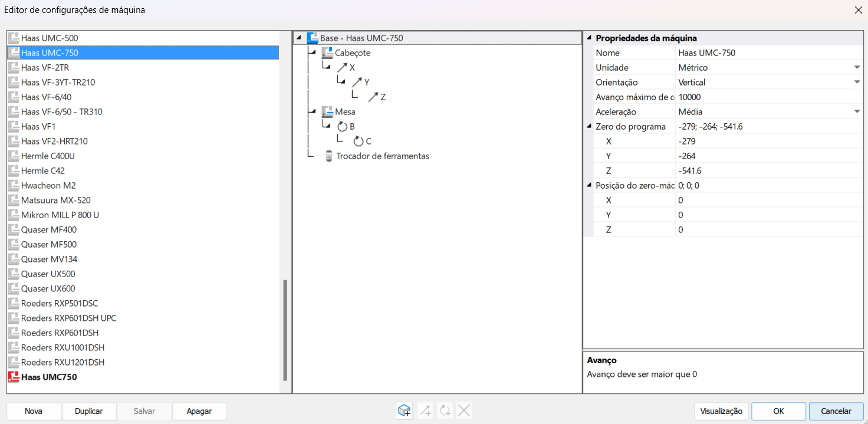Click the icon next to Hermle C400U
The height and width of the screenshot is (424, 868).
pos(14,156)
